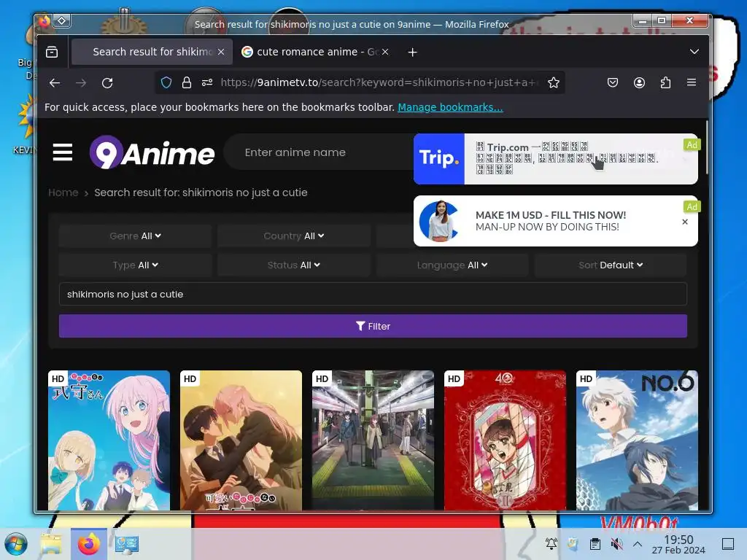Open the network computers taskbar icon
This screenshot has height=560, width=747.
pos(127,544)
